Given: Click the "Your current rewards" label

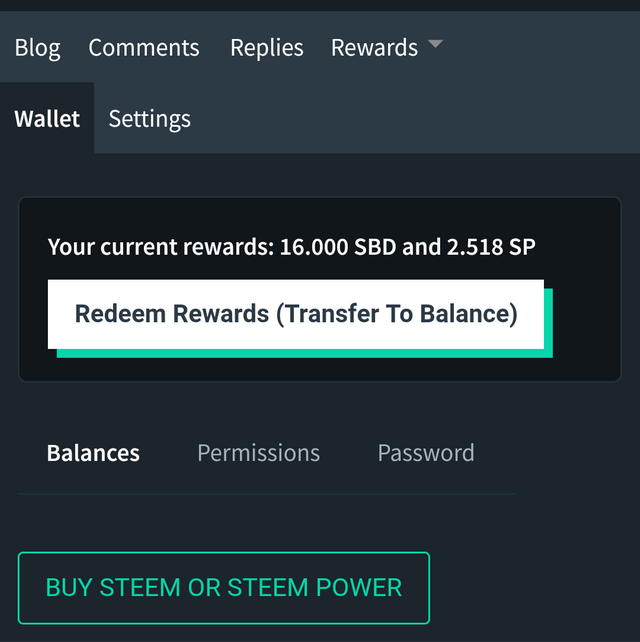Looking at the screenshot, I should pos(158,246).
